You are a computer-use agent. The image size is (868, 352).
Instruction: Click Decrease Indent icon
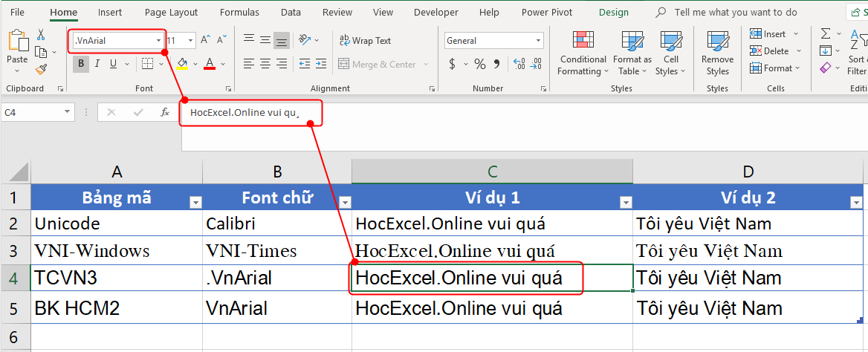(305, 64)
